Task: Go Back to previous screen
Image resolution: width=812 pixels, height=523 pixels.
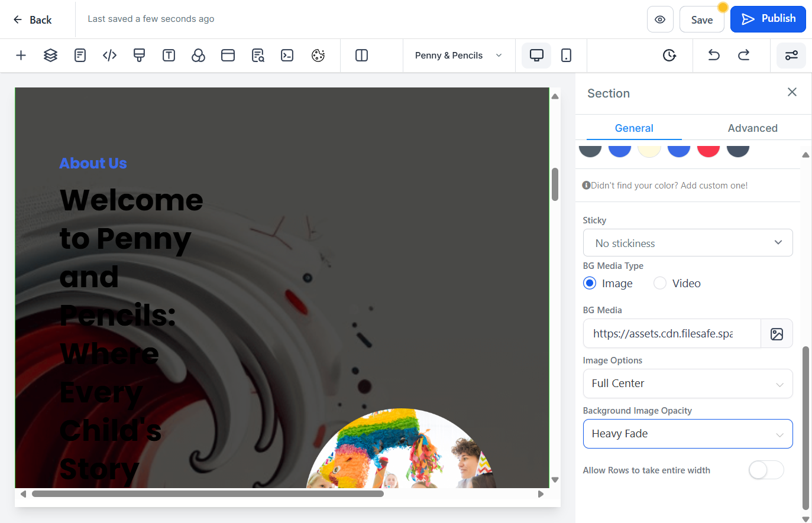Action: pos(33,20)
